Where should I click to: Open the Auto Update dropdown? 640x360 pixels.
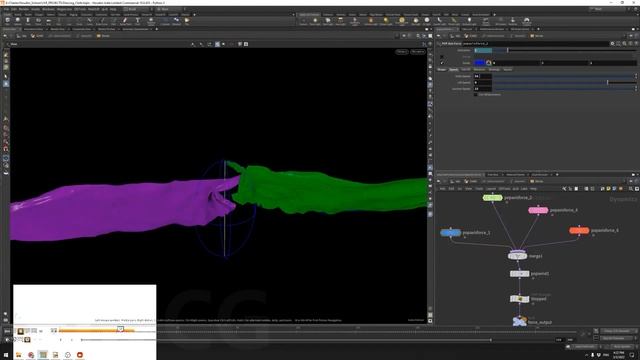pos(622,347)
